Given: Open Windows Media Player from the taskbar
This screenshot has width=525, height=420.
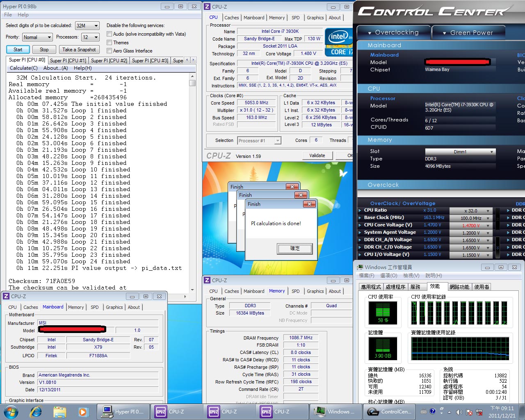Looking at the screenshot, I should 83,412.
